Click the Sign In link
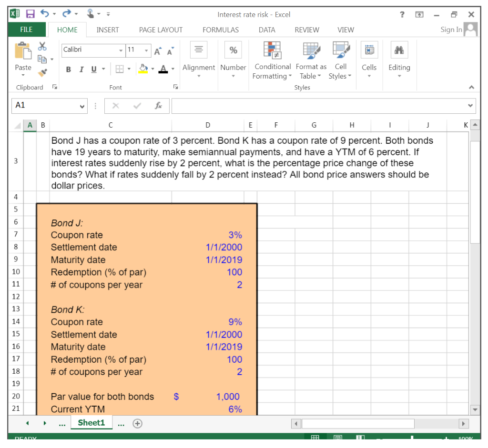 click(x=450, y=29)
